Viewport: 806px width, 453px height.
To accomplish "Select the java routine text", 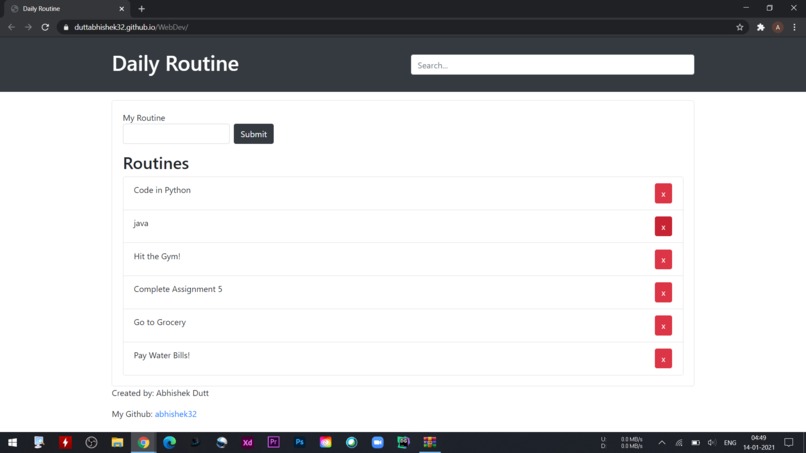I will coord(141,223).
